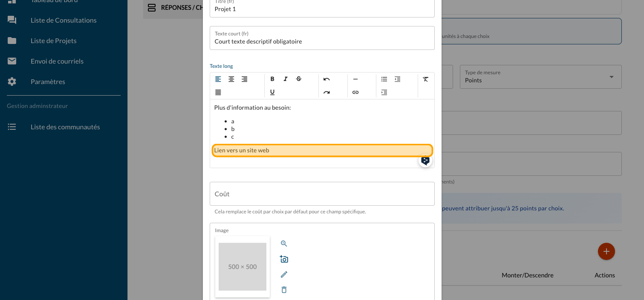
Task: Insert a horizontal rule line
Action: tap(355, 79)
